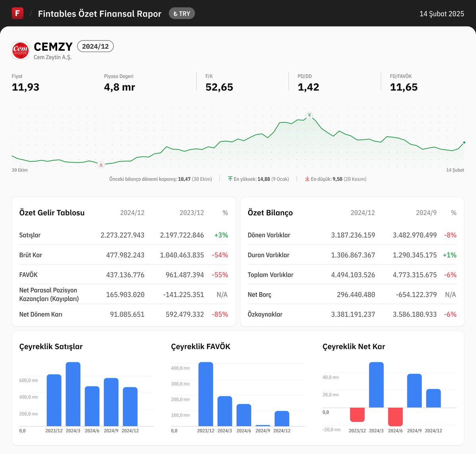Click the Net Dönem Karı -85% change
Screen dimensions: 476x454
pos(220,314)
